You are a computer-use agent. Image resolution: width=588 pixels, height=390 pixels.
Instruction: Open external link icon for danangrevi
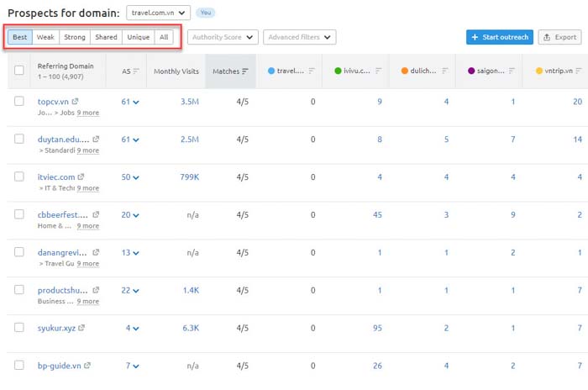(x=96, y=252)
